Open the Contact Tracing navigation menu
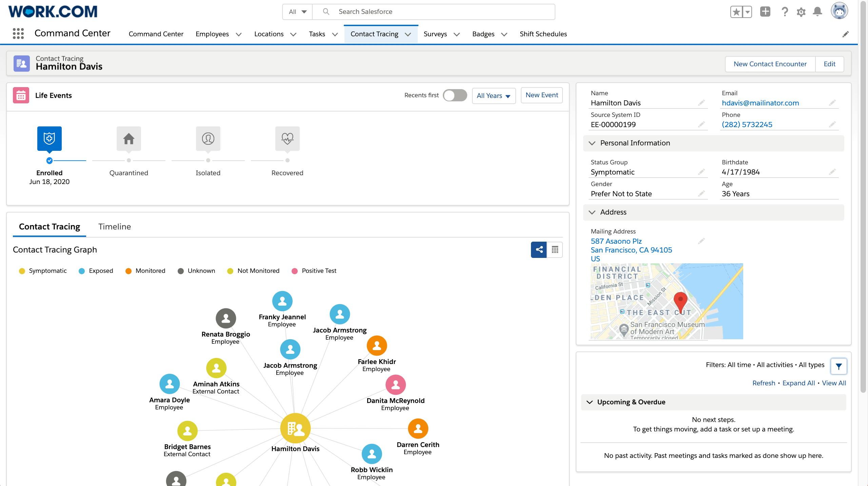Screen dimensions: 868x486 click(x=408, y=34)
